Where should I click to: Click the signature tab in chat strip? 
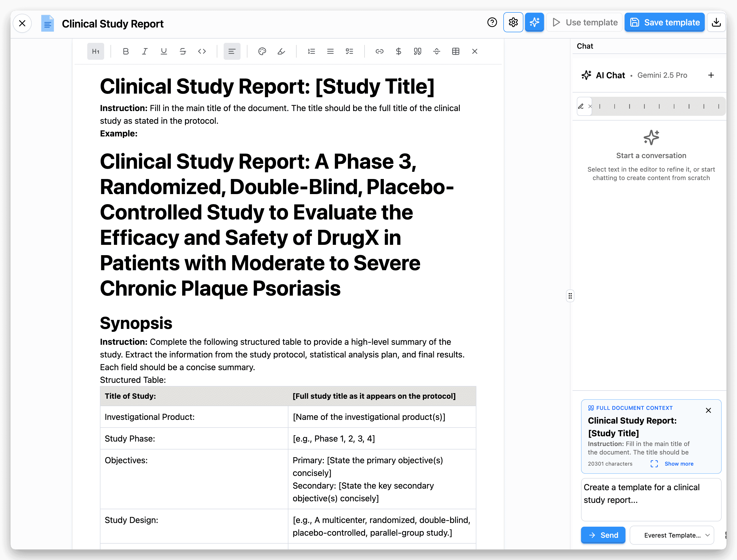tap(581, 106)
